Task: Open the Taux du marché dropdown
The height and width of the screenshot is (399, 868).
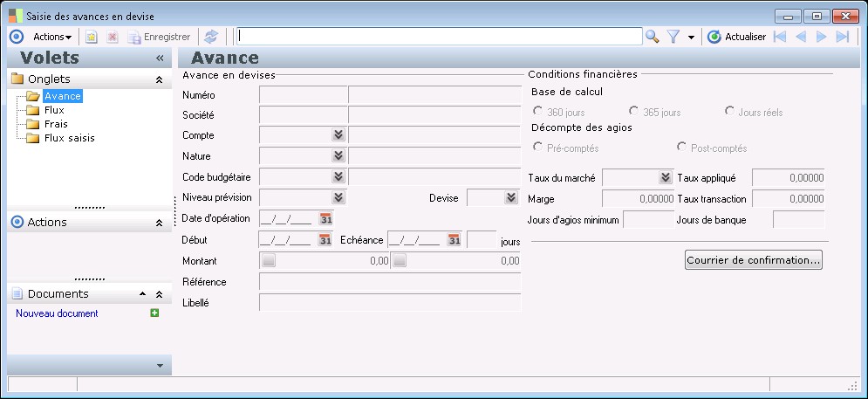Action: (666, 178)
